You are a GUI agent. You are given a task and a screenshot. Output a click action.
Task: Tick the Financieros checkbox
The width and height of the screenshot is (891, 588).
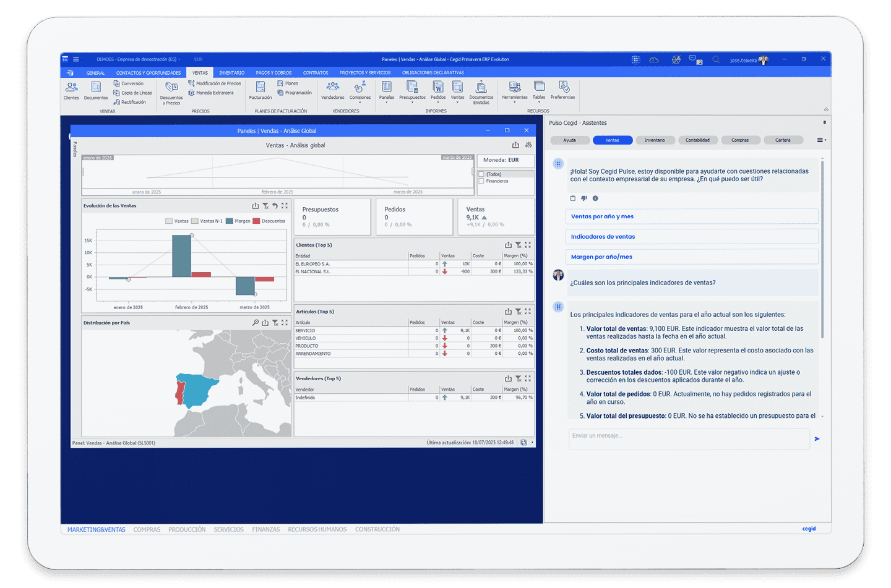pos(481,181)
